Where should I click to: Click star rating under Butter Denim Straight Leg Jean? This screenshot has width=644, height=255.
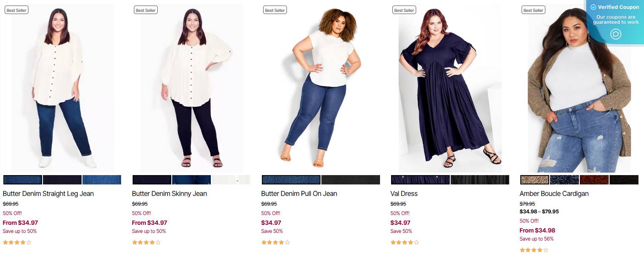(x=17, y=243)
